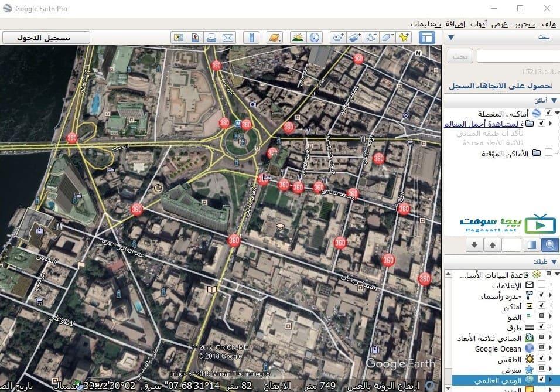Click the بحث search button
The height and width of the screenshot is (392, 560).
click(460, 56)
